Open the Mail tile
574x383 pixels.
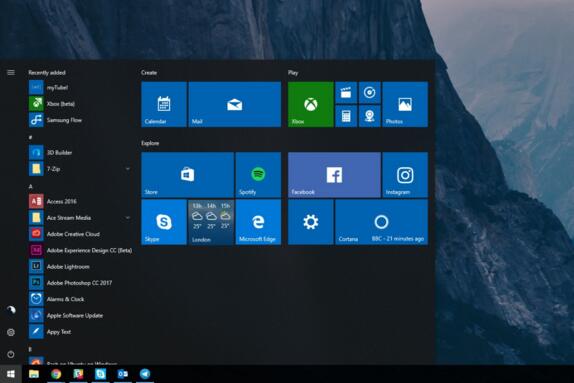point(235,104)
